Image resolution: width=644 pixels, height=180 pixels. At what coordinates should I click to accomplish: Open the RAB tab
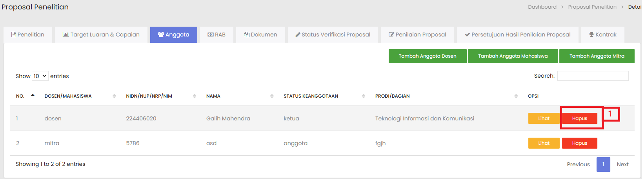tap(216, 35)
